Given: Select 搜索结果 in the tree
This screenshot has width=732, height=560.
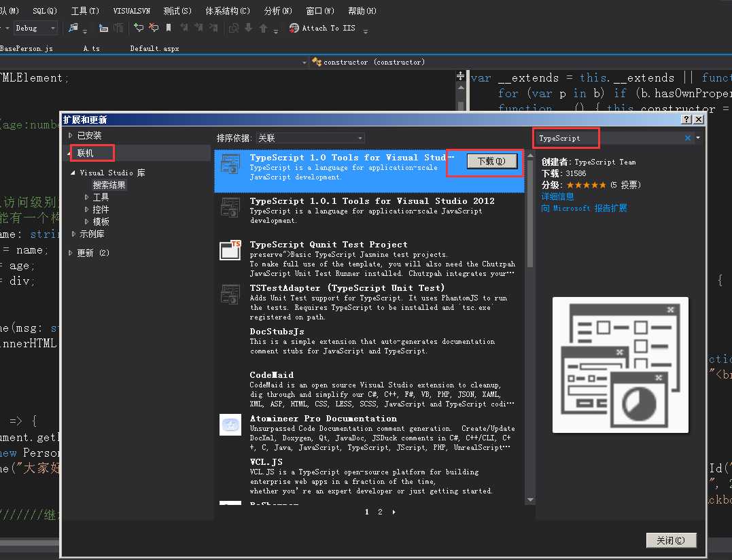Looking at the screenshot, I should click(x=109, y=185).
